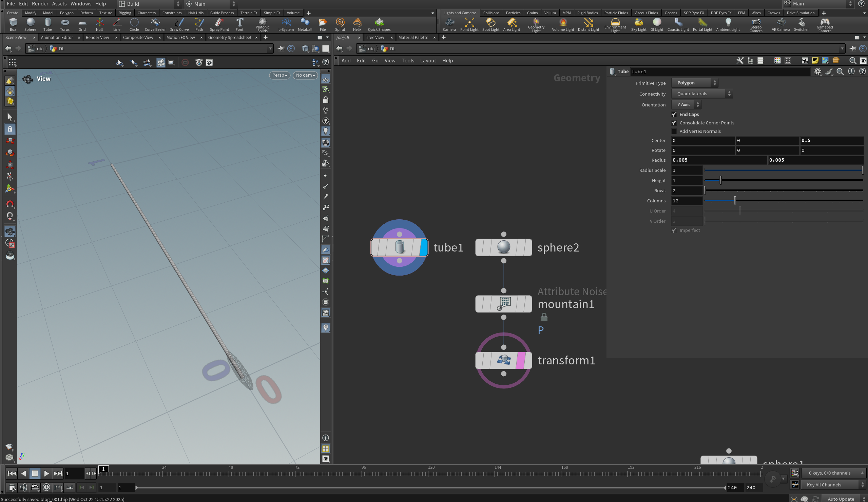This screenshot has height=502, width=868.
Task: Disable Consolidate Corner Points
Action: click(x=674, y=123)
